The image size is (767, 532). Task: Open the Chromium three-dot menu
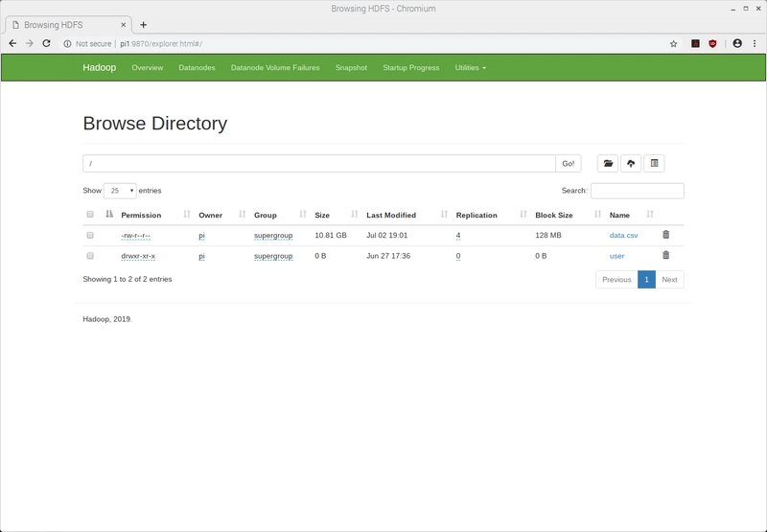pos(755,43)
